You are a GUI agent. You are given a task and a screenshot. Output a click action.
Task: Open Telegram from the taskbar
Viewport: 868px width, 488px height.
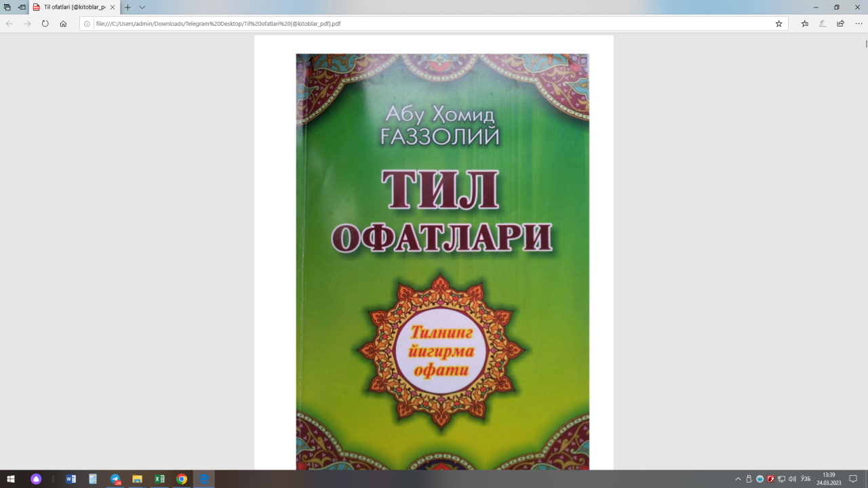(115, 479)
